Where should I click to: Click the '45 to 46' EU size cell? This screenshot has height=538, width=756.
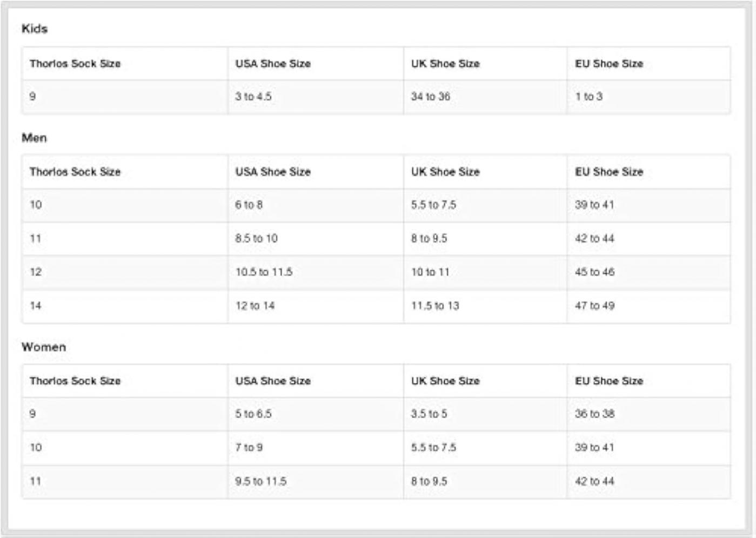594,272
